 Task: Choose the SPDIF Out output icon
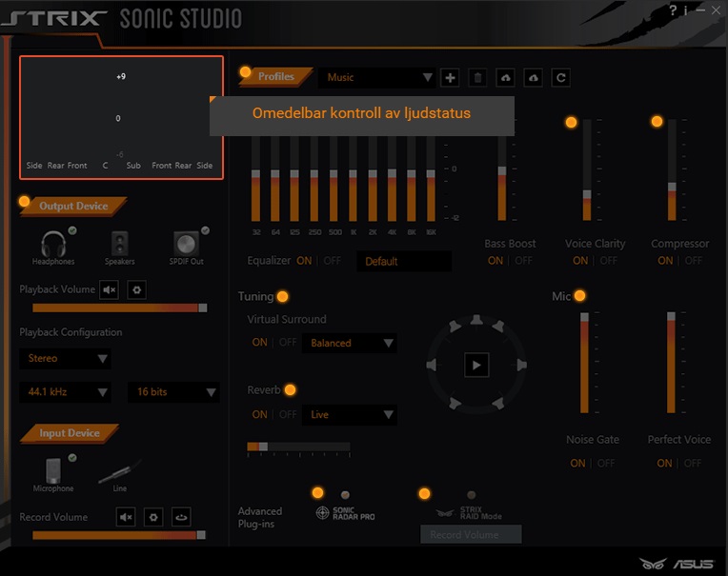pyautogui.click(x=187, y=244)
